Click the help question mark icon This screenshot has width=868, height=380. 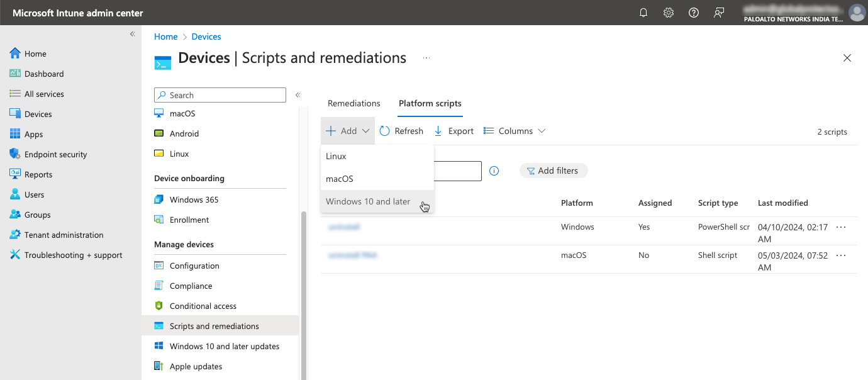point(694,13)
